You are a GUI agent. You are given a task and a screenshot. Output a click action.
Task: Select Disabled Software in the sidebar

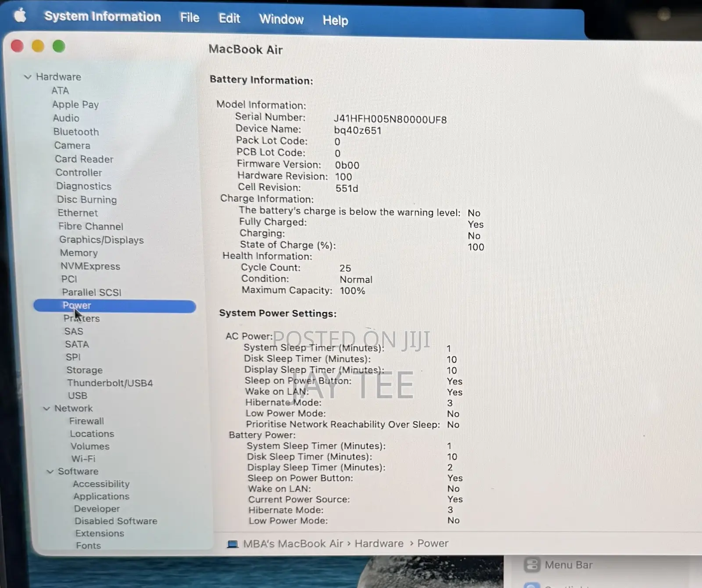click(116, 521)
